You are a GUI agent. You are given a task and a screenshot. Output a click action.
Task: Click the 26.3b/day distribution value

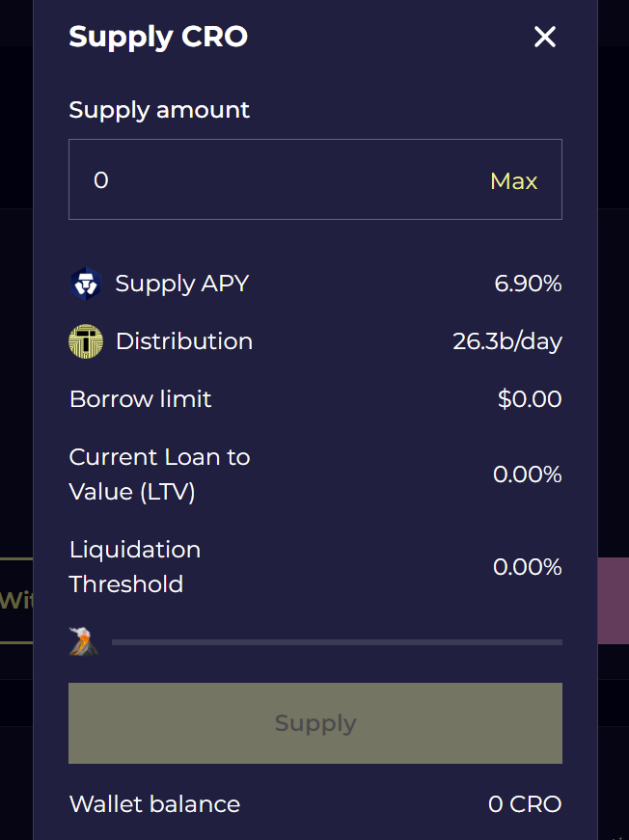pyautogui.click(x=506, y=341)
